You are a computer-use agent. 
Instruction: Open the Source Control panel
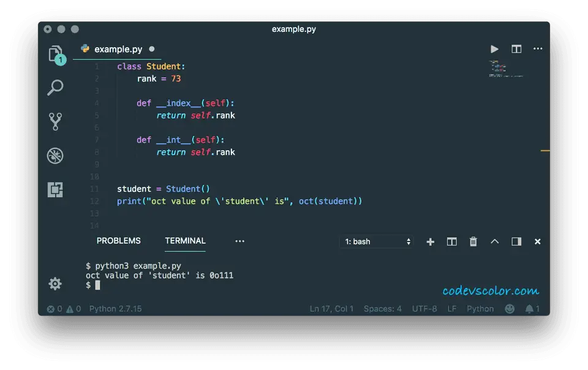[55, 121]
